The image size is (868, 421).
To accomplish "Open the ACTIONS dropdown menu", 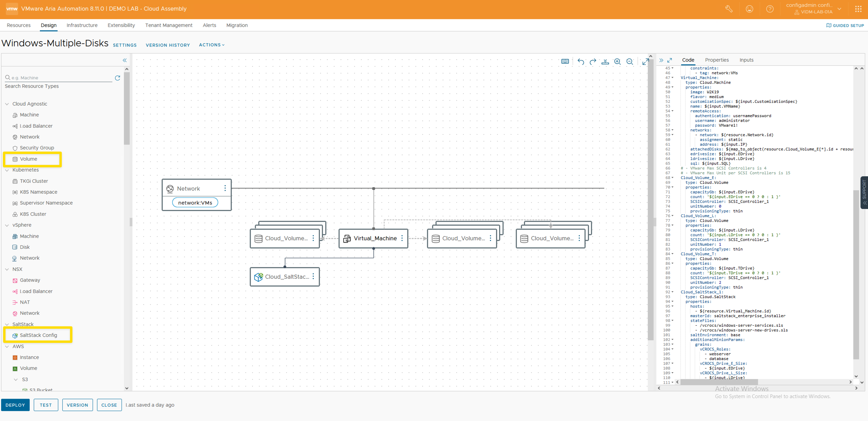I will pos(212,45).
